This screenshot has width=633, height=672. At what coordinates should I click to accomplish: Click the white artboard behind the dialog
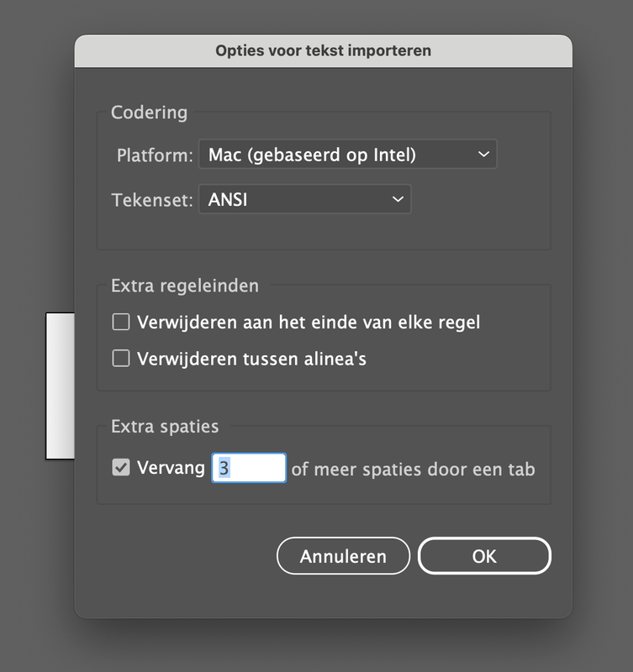pos(60,386)
